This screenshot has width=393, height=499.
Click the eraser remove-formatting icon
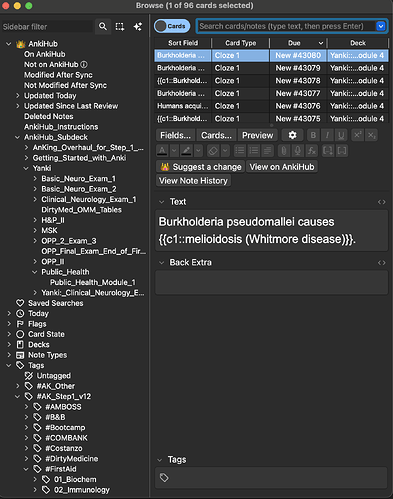[213, 151]
